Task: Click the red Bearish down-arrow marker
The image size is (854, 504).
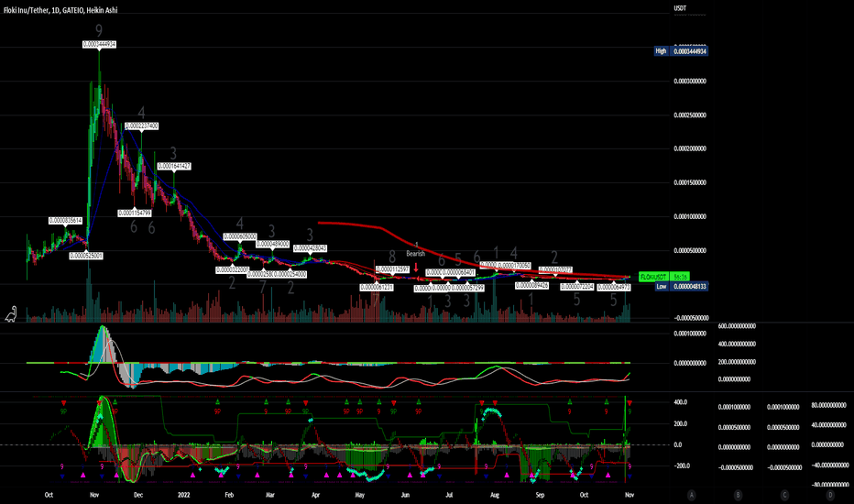Action: click(416, 268)
